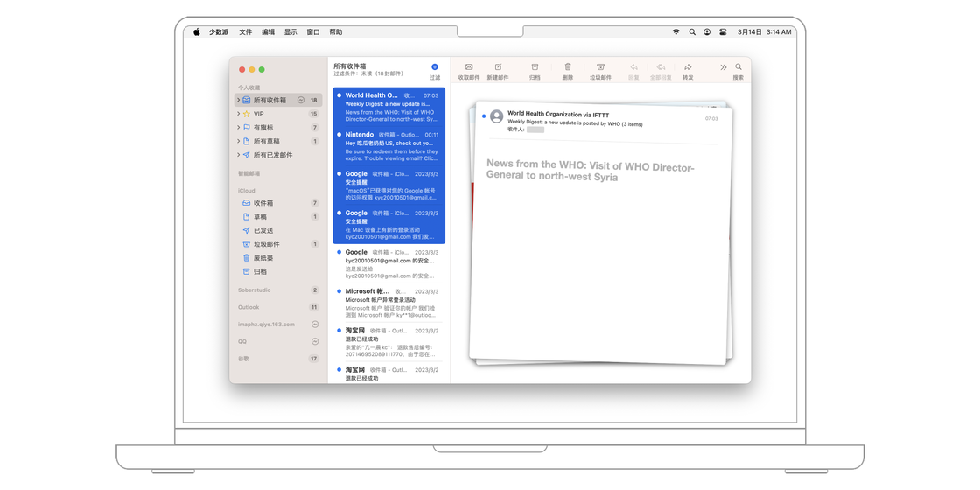
Task: Open the 窗口 menu in the menu bar
Action: pyautogui.click(x=313, y=32)
